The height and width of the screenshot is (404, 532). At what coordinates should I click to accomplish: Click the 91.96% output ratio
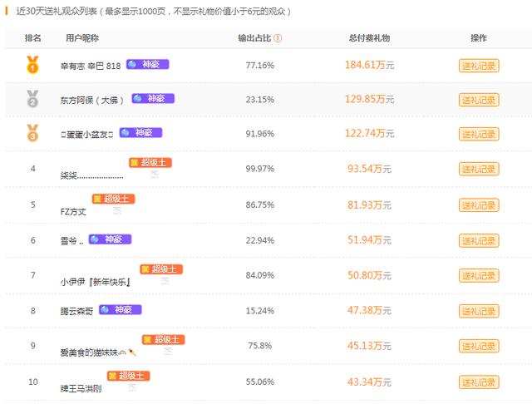[x=260, y=134]
